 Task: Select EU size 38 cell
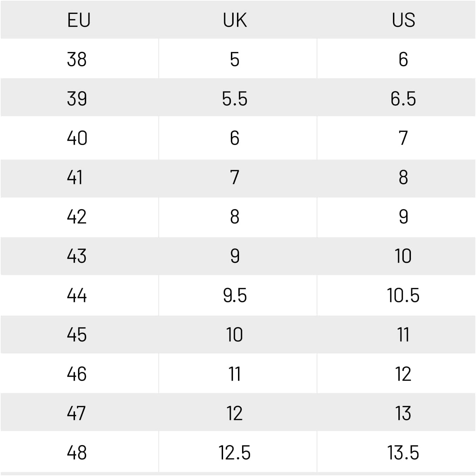tap(77, 59)
